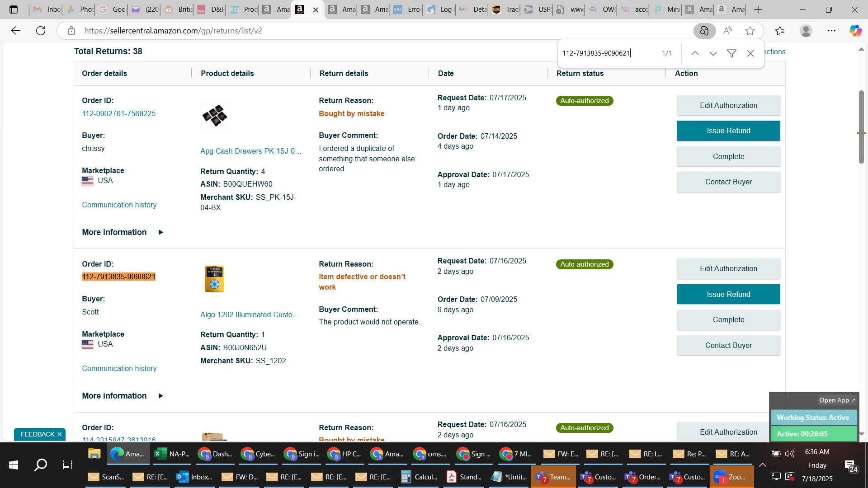Reload the Seller Central page
This screenshot has height=488, width=868.
41,31
